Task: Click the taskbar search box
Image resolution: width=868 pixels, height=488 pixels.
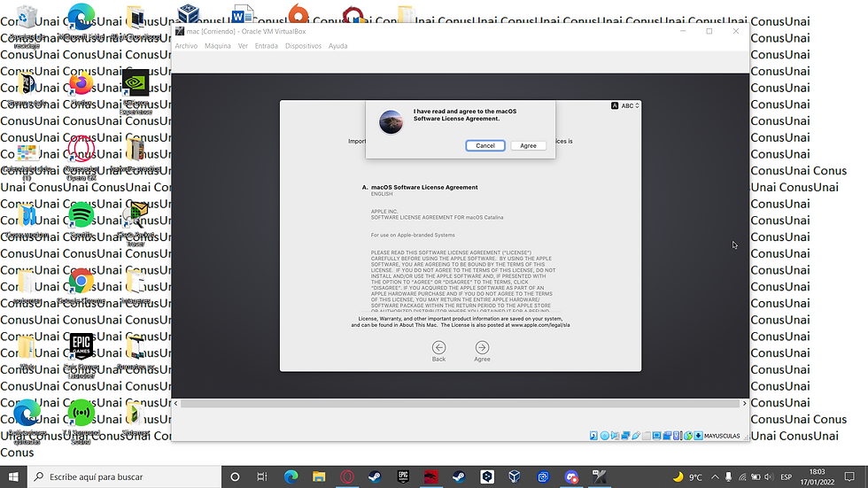Action: click(x=124, y=476)
